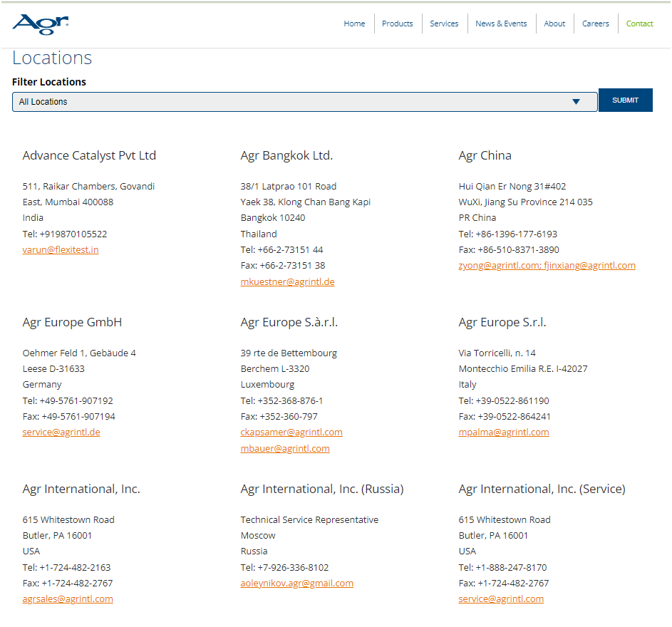Select Tel: +1-724-482-2163
Image resolution: width=672 pixels, height=627 pixels.
(66, 567)
